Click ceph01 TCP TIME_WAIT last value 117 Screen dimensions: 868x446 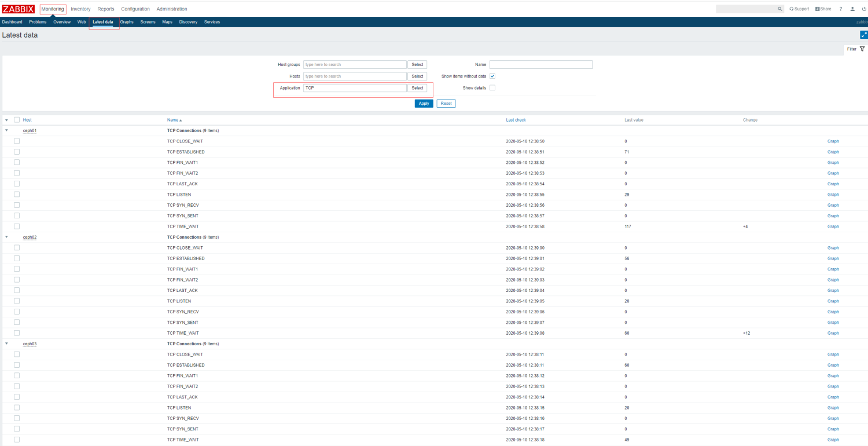pyautogui.click(x=628, y=226)
